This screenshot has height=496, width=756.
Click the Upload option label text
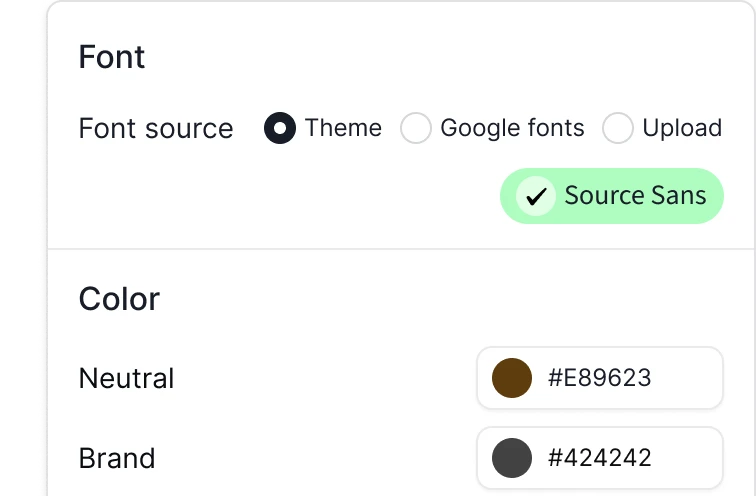(x=682, y=128)
